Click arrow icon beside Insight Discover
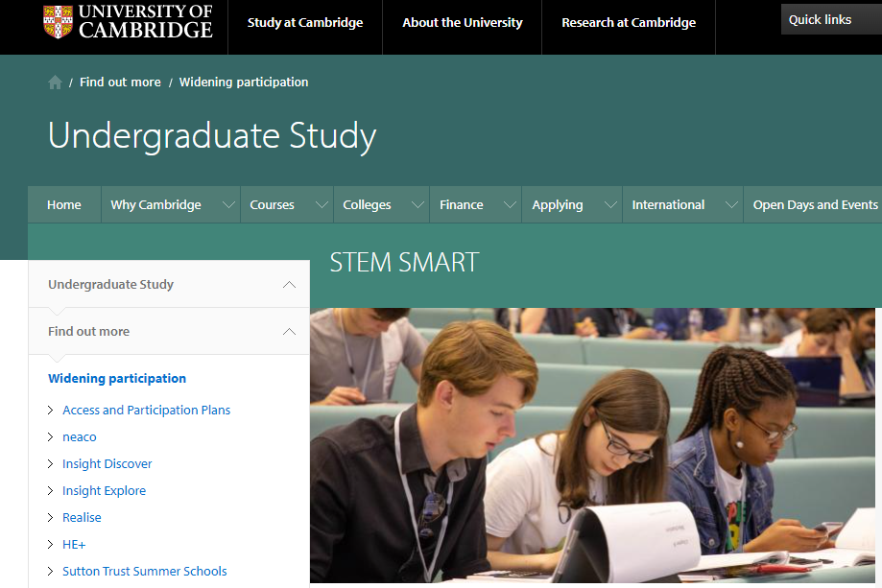 pos(51,463)
